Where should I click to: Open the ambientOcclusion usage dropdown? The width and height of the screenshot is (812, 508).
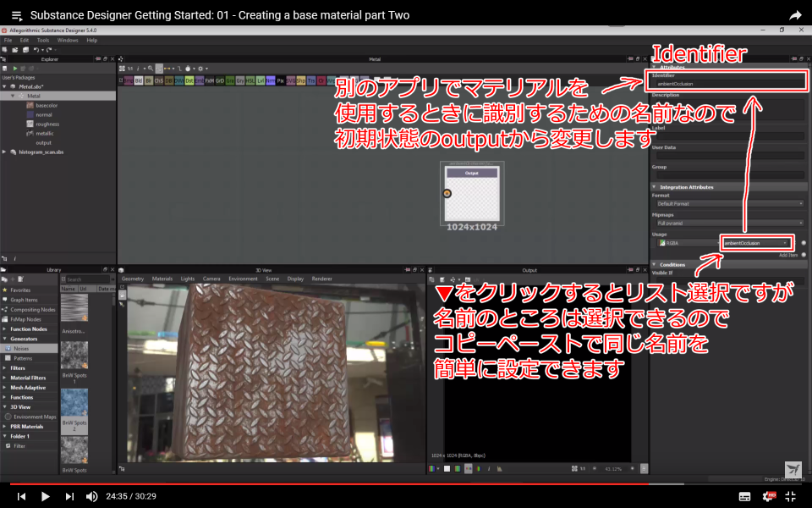click(756, 243)
